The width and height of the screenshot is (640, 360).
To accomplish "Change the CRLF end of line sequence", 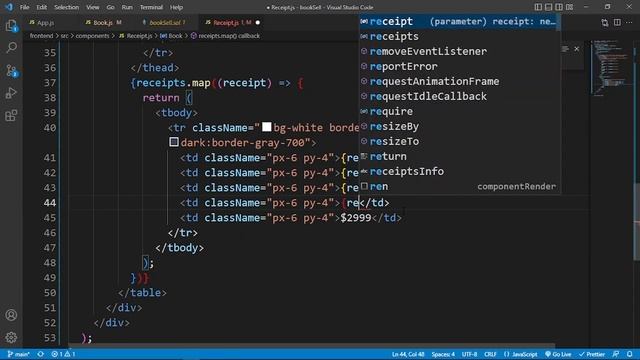I will [490, 354].
